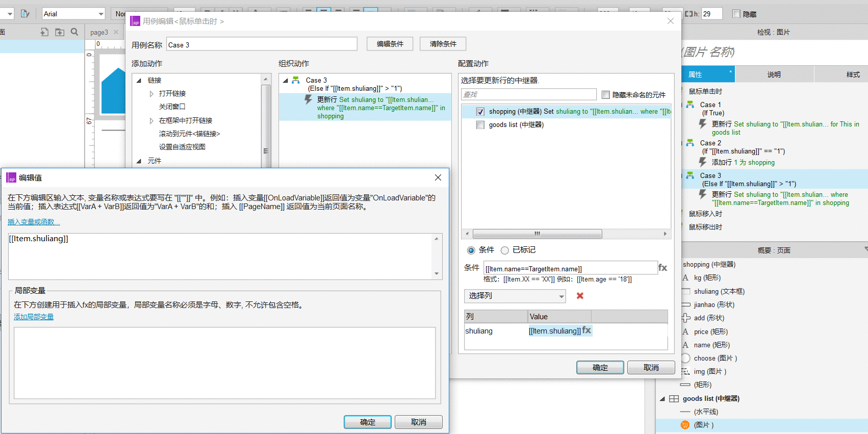Expand 在框架中打开链接 action item
The image size is (868, 434).
pos(151,121)
